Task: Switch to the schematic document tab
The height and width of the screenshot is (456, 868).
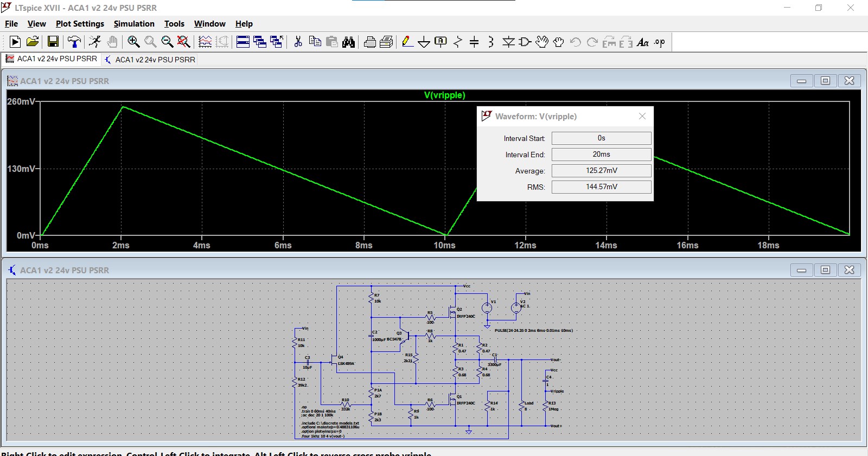Action: [150, 59]
